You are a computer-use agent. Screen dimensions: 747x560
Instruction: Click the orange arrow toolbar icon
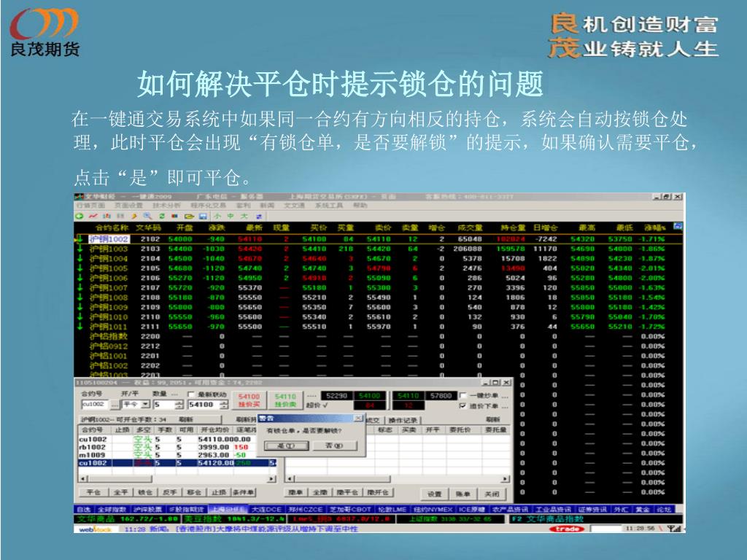tap(134, 216)
